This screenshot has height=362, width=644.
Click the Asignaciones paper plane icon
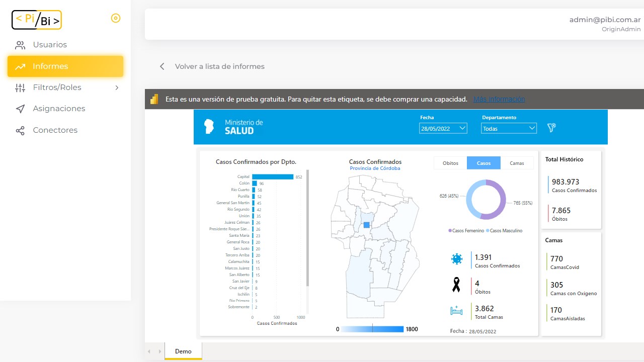(x=20, y=109)
